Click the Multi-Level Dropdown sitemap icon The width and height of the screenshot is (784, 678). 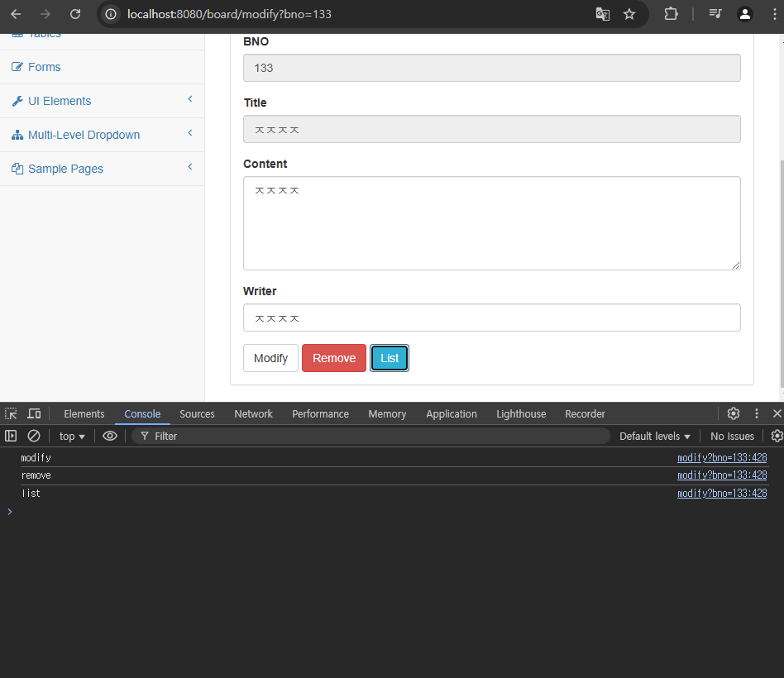(x=17, y=135)
